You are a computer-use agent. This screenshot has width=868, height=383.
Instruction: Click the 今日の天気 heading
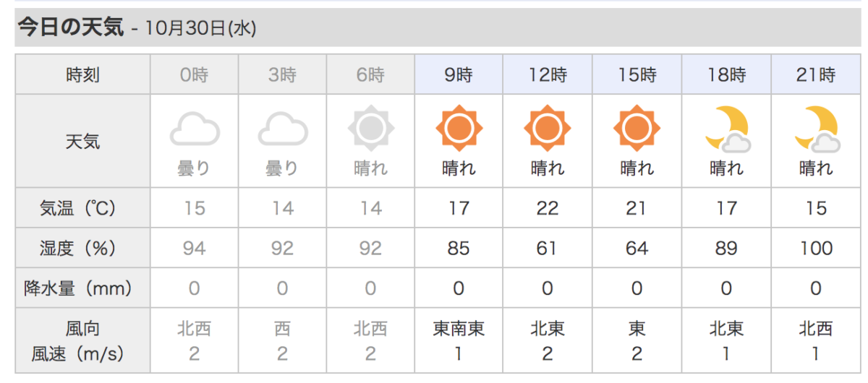click(70, 28)
